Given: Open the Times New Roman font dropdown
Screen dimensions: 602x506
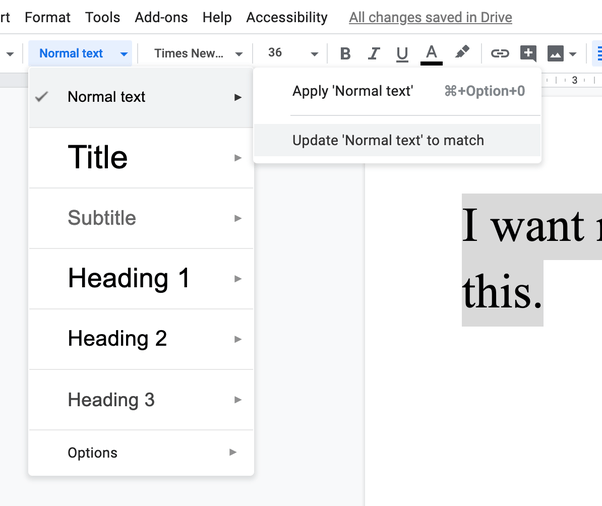Looking at the screenshot, I should click(197, 53).
